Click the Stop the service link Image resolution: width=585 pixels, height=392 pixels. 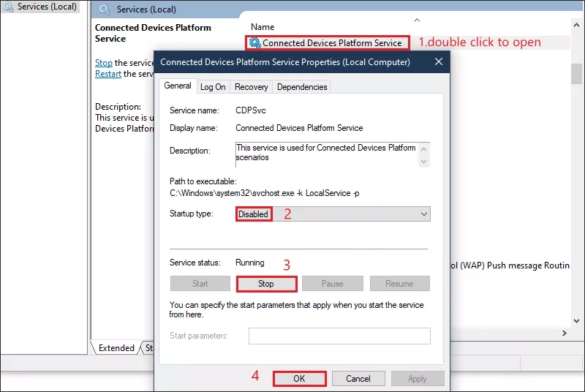coord(104,63)
